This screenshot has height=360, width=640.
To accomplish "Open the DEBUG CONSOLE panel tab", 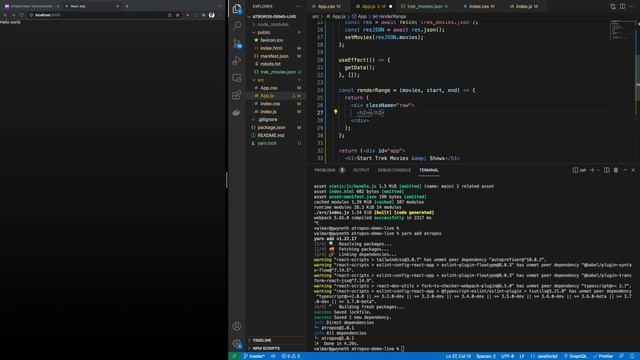I will [394, 170].
